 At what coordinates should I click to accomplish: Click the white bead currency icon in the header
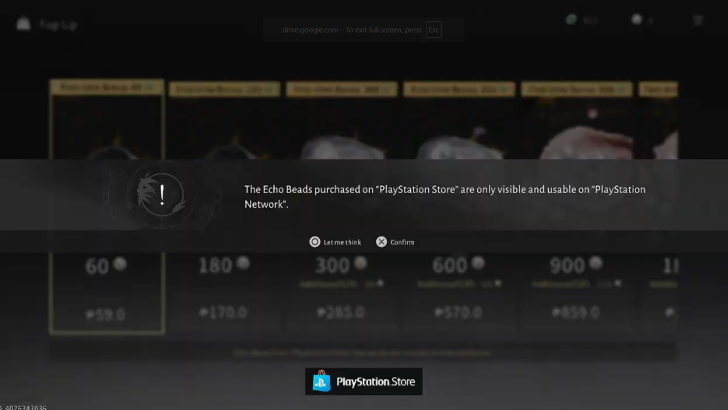coord(637,20)
